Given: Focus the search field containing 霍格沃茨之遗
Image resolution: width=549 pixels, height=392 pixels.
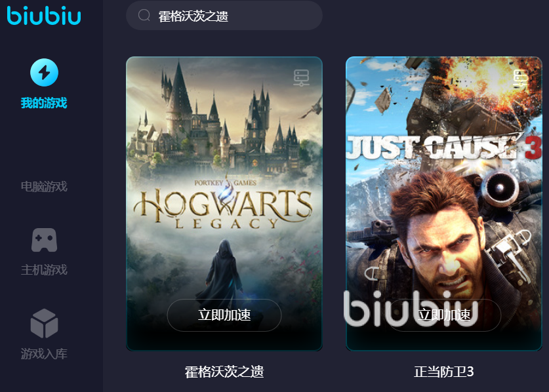Looking at the screenshot, I should [x=224, y=15].
